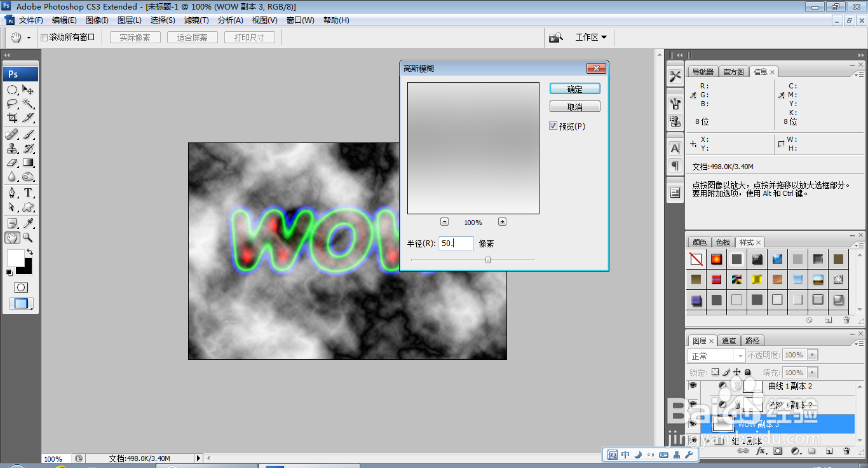
Task: Select the History Brush tool
Action: tap(28, 149)
